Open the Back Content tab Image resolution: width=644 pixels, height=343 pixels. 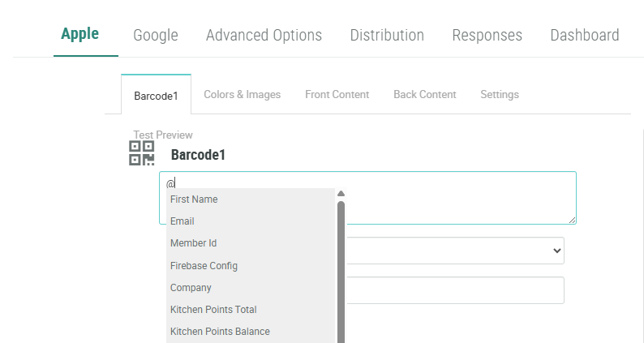[424, 95]
